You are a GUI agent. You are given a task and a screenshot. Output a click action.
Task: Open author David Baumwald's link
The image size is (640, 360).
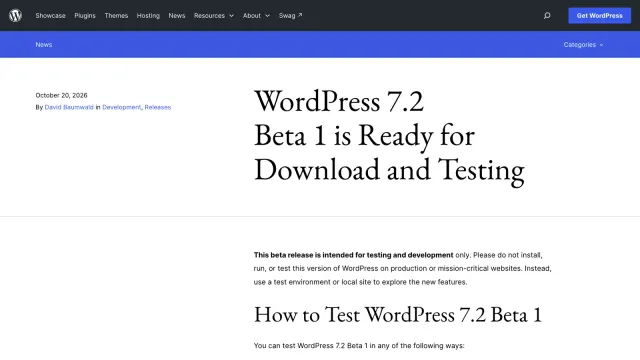click(69, 107)
